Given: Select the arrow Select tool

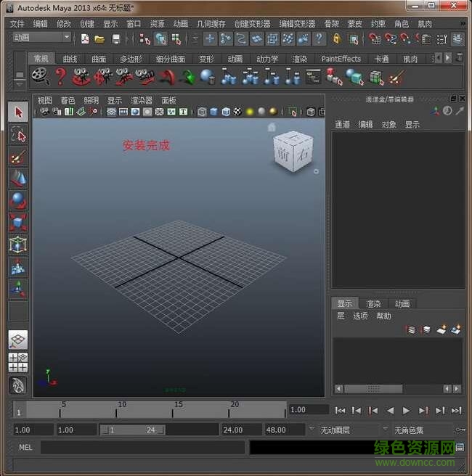Looking at the screenshot, I should coord(18,112).
